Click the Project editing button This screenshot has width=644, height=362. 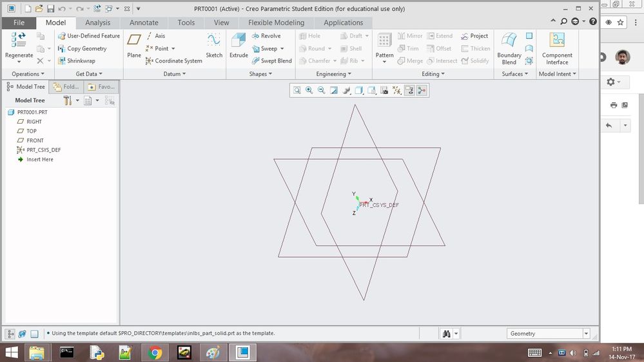click(x=474, y=36)
